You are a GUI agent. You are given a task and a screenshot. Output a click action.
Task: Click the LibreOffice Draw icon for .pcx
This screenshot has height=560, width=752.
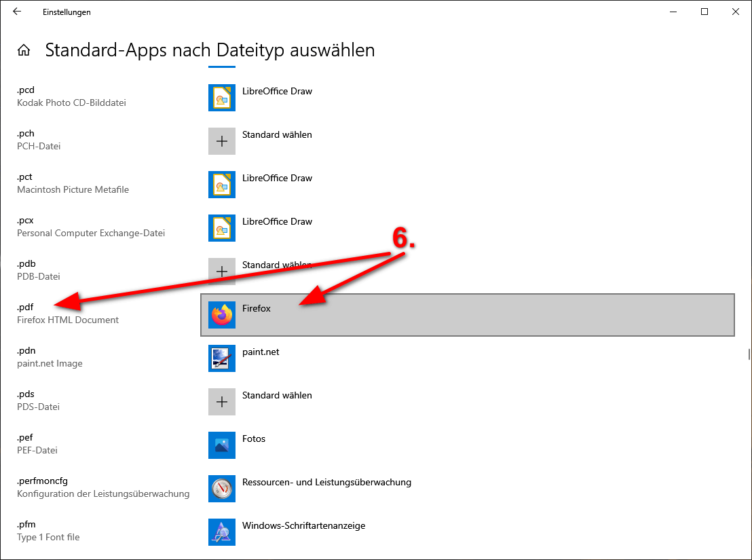tap(221, 228)
